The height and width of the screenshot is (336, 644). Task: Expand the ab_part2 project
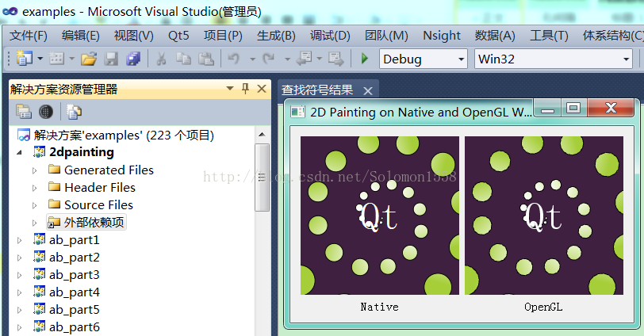(x=19, y=258)
